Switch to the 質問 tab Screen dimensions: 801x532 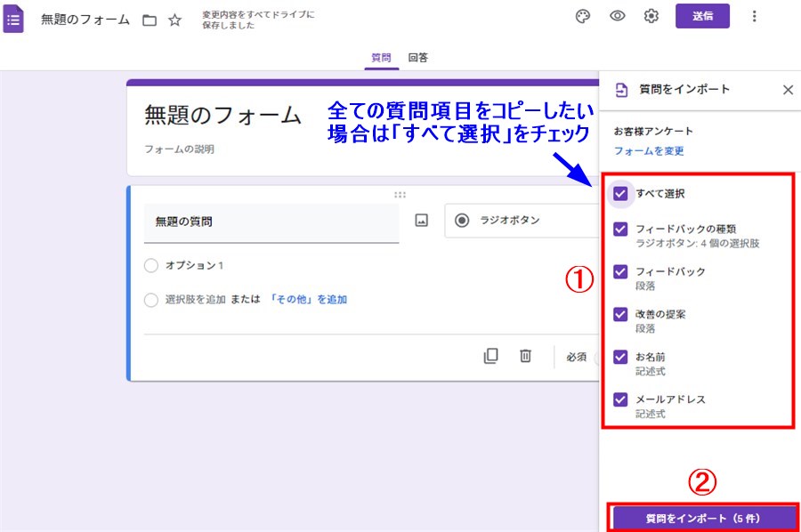(381, 58)
